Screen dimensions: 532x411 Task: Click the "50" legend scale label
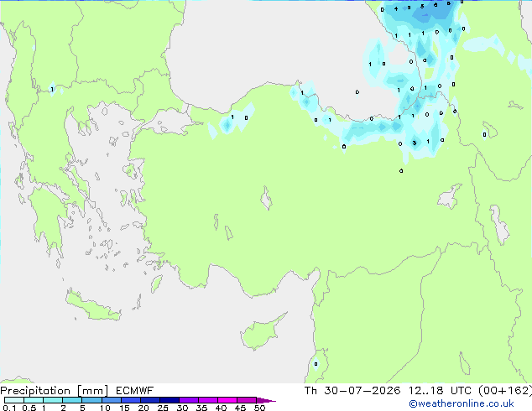click(259, 408)
